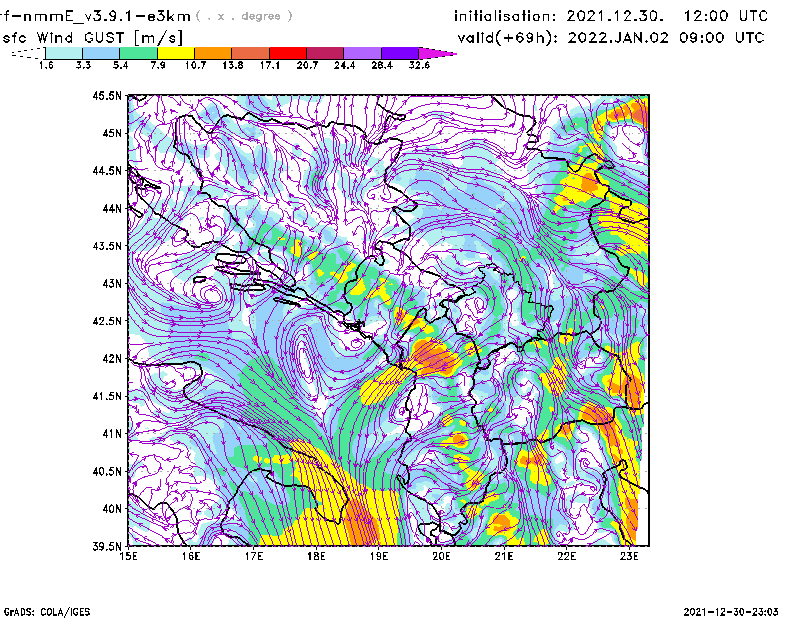Click the salmon-colored legend swatch
800x618 pixels.
[x=251, y=53]
